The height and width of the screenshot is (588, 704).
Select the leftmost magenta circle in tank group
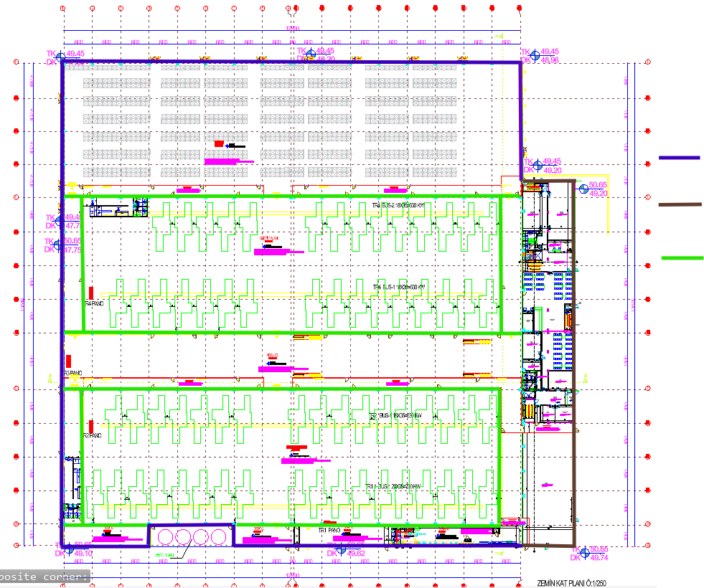(x=166, y=536)
